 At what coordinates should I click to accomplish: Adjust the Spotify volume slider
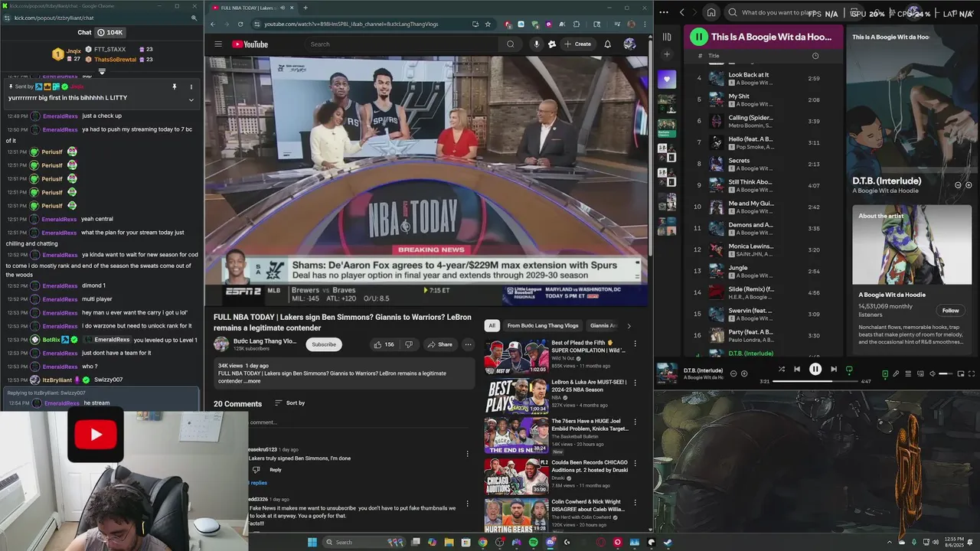tap(947, 374)
